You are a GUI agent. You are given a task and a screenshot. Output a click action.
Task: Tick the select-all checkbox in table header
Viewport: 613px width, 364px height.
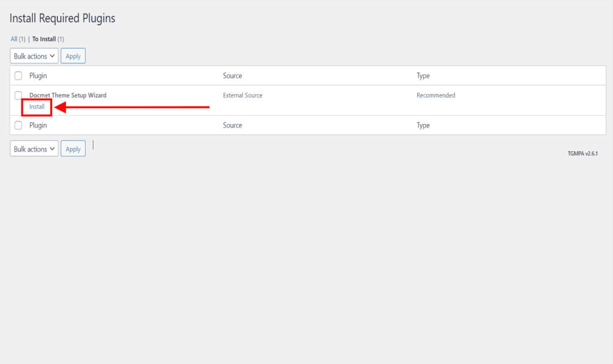[x=18, y=76]
